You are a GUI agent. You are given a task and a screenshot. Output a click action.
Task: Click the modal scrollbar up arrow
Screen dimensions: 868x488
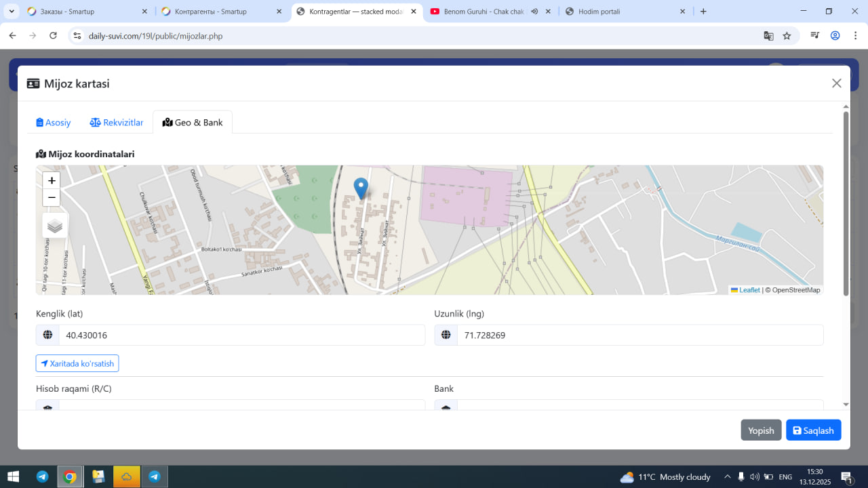pos(846,106)
